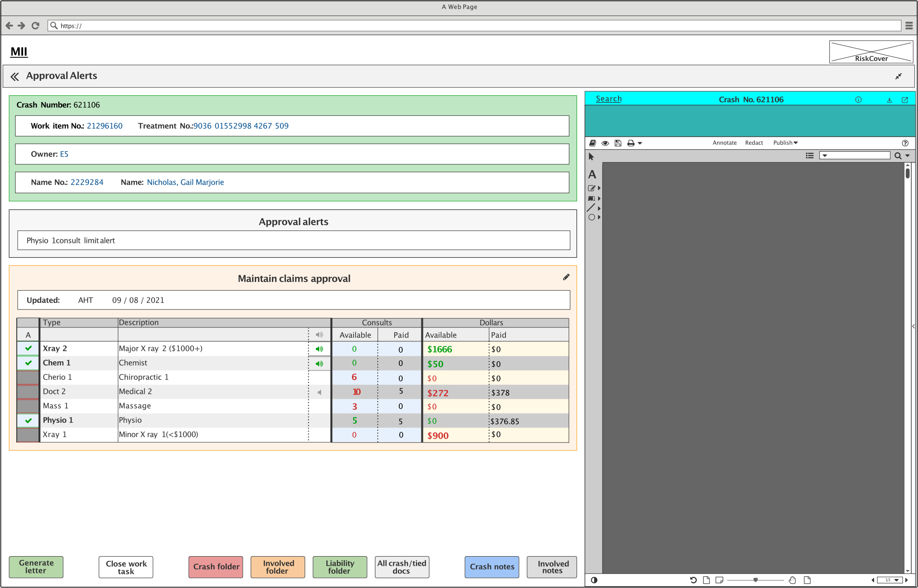This screenshot has width=918, height=588.
Task: Open document in new window icon
Action: pos(905,100)
